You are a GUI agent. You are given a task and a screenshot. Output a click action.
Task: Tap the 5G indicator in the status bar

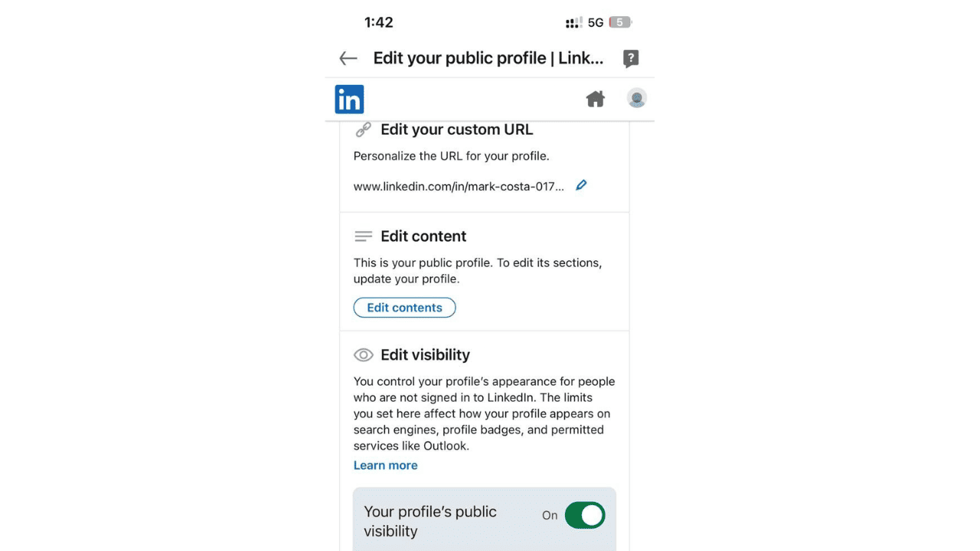point(595,21)
